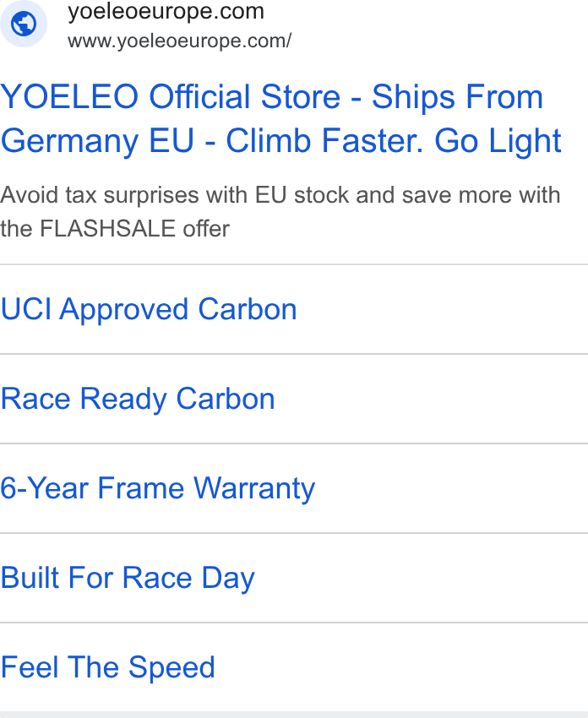Click the globe favicon icon

tap(24, 24)
